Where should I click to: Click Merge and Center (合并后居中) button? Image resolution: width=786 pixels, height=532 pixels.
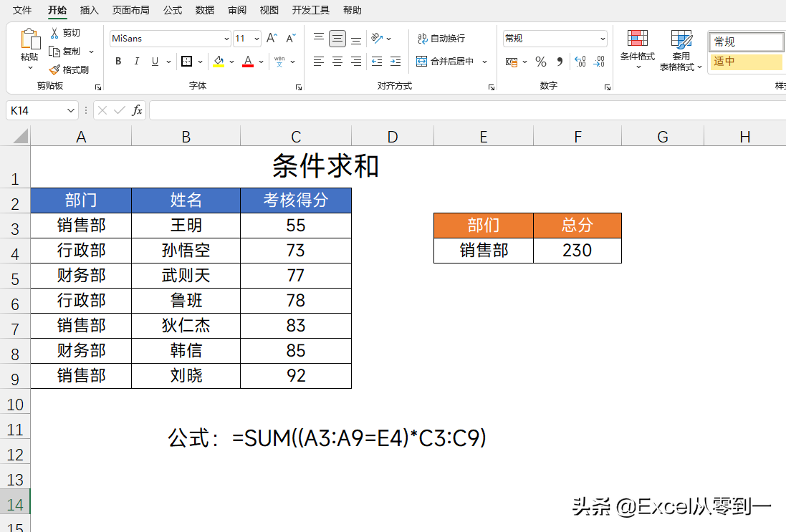click(445, 61)
